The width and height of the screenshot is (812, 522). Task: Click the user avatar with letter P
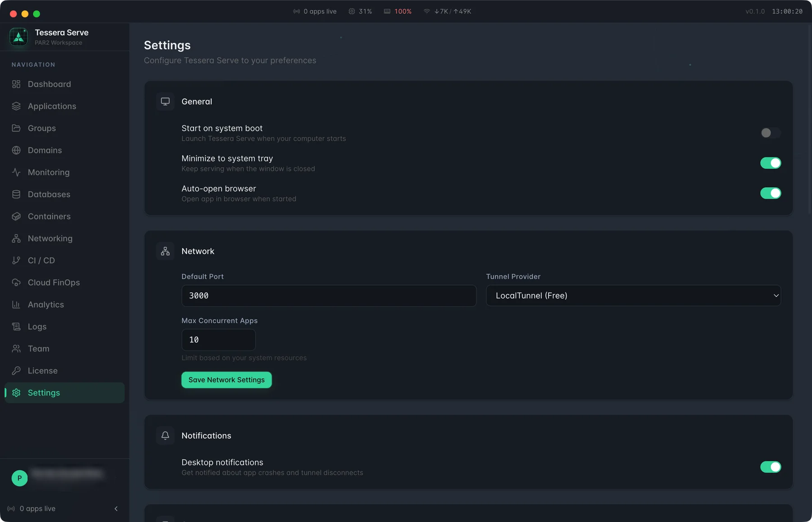coord(19,478)
